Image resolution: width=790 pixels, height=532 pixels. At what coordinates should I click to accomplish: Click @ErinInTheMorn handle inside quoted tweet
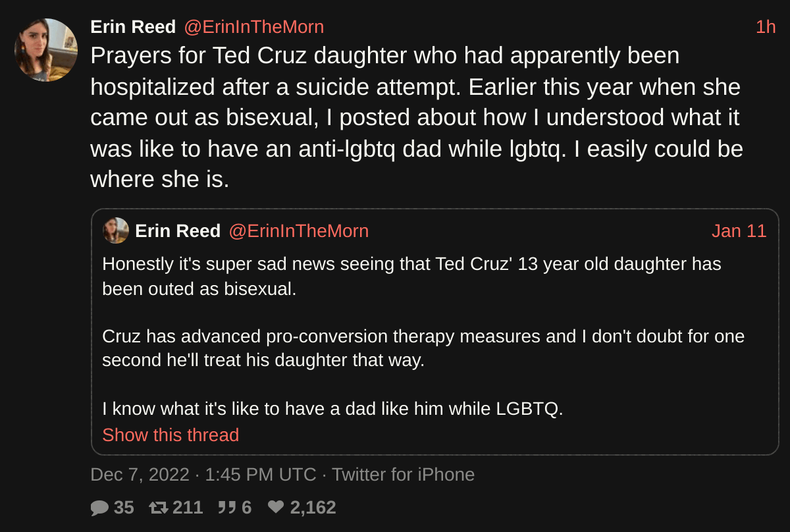click(298, 231)
